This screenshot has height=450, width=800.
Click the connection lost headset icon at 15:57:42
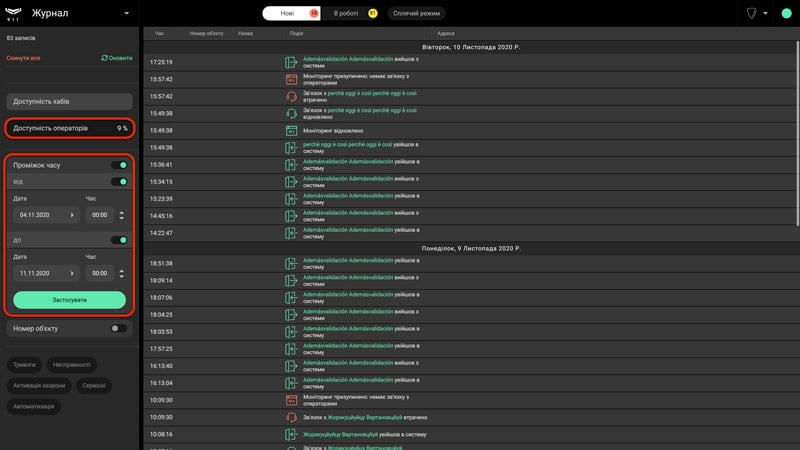(x=291, y=96)
